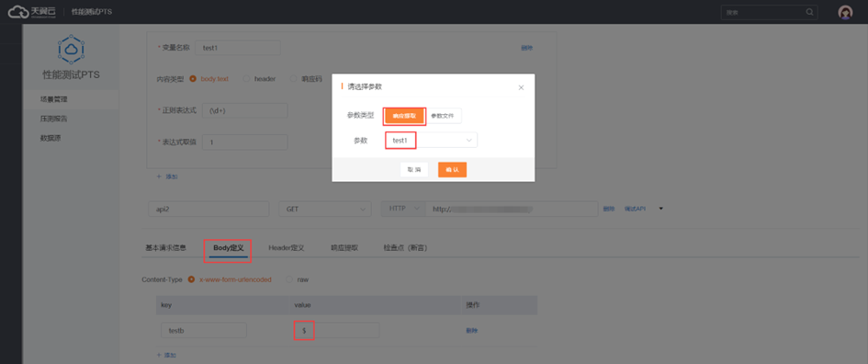Click the testb key field
868x364 pixels.
click(204, 330)
